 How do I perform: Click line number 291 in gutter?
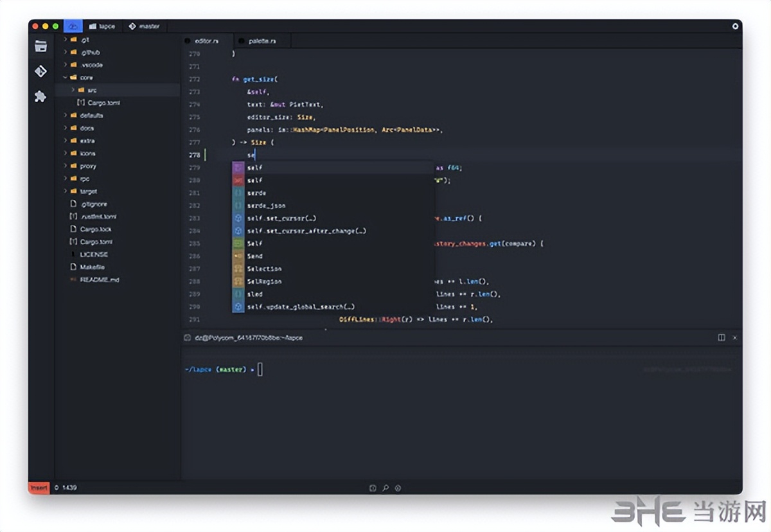(x=194, y=319)
